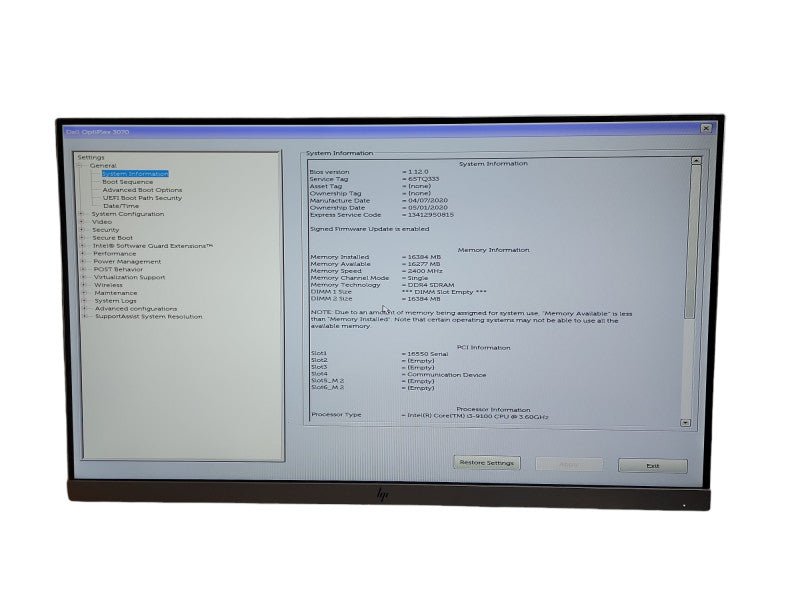Expand the Security settings node
The image size is (800, 600).
point(82,230)
